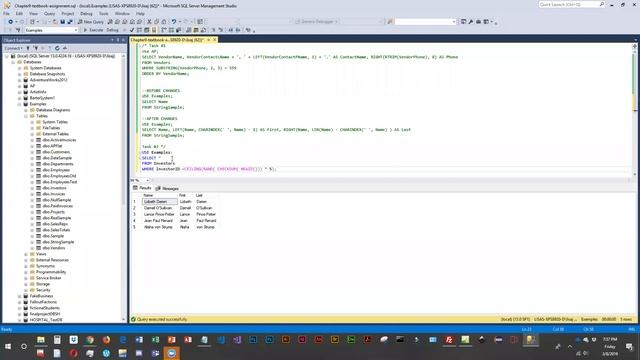This screenshot has width=640, height=360.
Task: Open the Connect dropdown in Object Explorer
Action: tap(13, 48)
